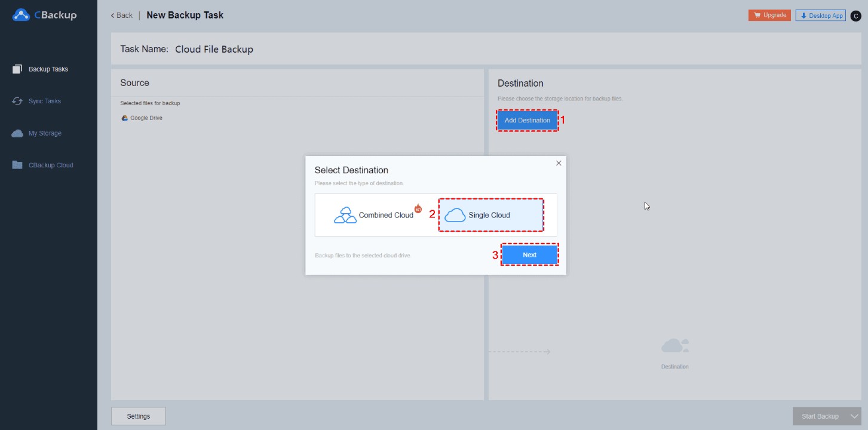Click the gray Destination cloud placeholder icon
The height and width of the screenshot is (430, 868).
[x=675, y=346]
